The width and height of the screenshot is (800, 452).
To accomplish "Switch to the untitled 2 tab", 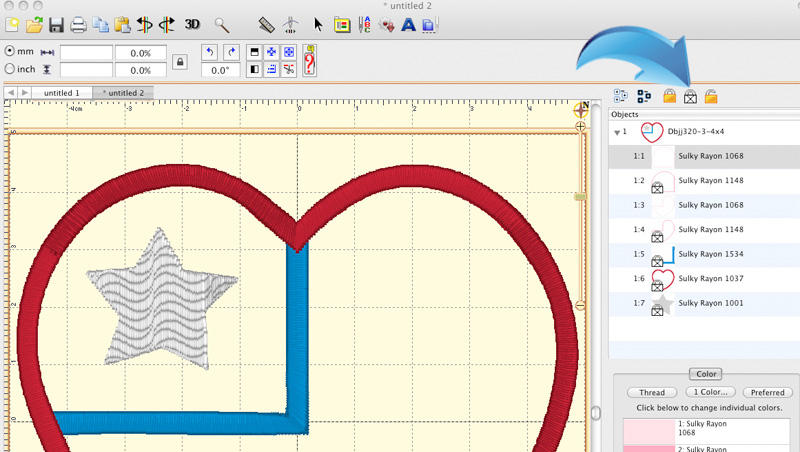I will coord(123,93).
